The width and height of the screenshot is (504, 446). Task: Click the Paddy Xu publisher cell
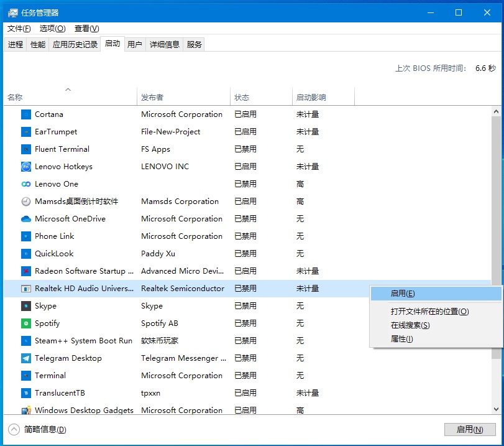158,254
